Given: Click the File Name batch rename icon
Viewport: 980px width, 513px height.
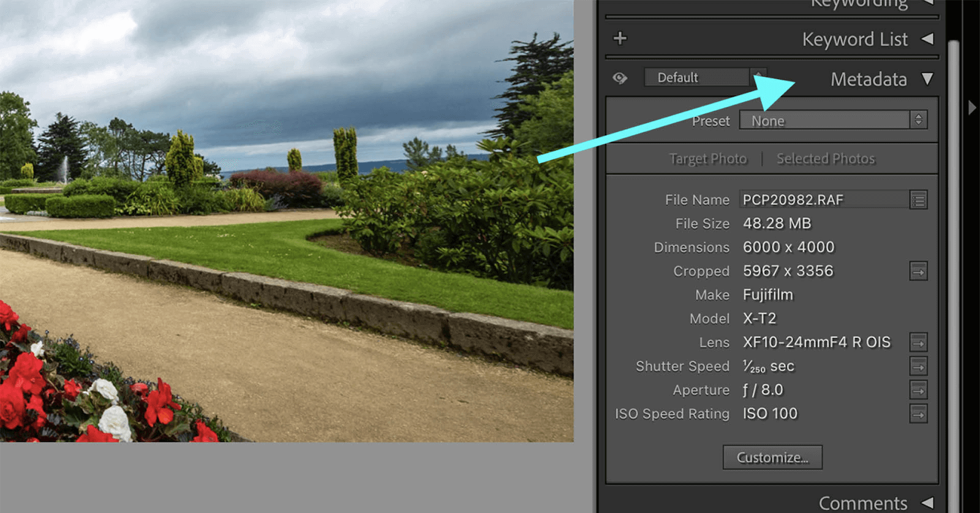Looking at the screenshot, I should [x=918, y=200].
